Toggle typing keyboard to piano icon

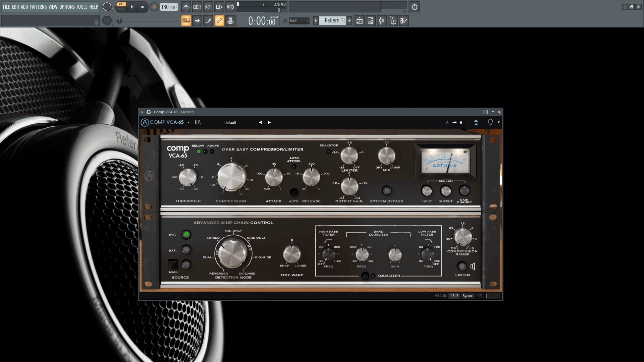click(186, 21)
